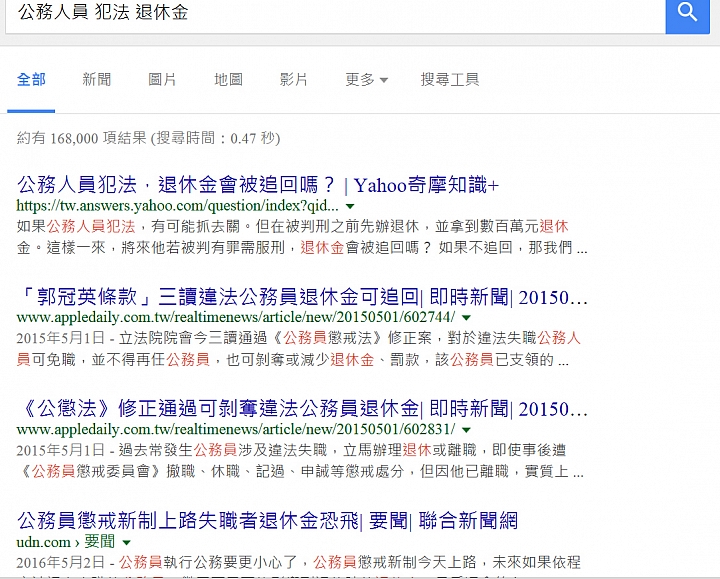720x579 pixels.
Task: Click snippet text dated 2016年5月2日
Action: [x=298, y=566]
